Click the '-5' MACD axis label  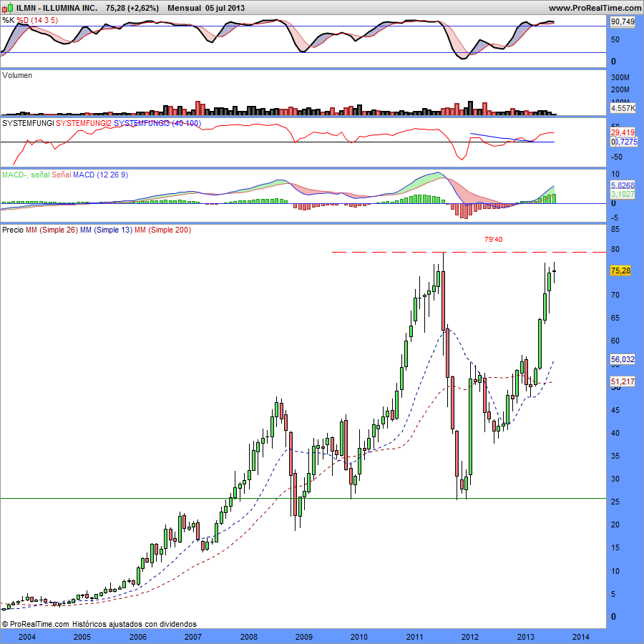tap(614, 218)
